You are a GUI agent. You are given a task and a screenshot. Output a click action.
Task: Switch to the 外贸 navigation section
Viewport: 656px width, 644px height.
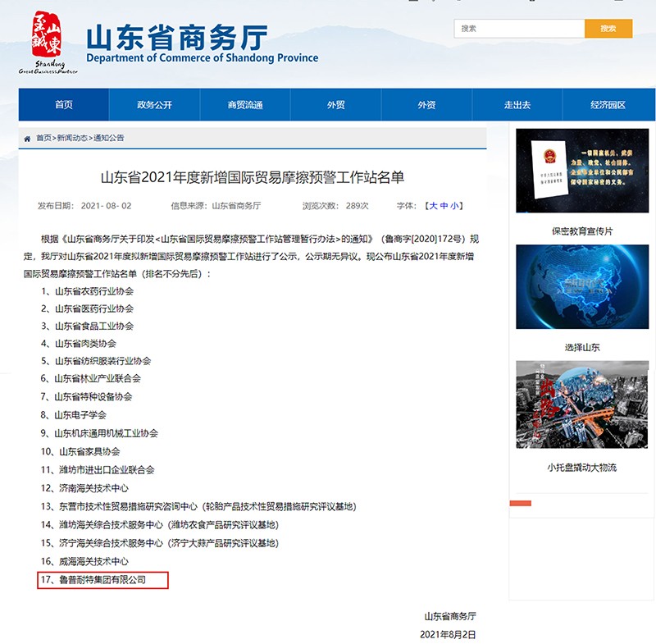coord(335,105)
